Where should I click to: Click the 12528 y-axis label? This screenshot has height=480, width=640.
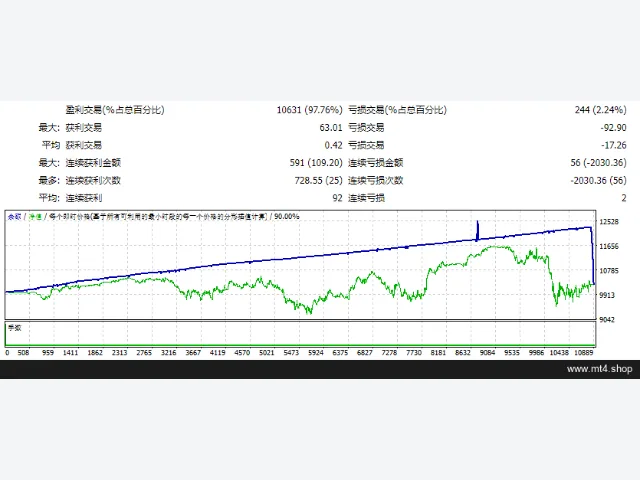(609, 222)
